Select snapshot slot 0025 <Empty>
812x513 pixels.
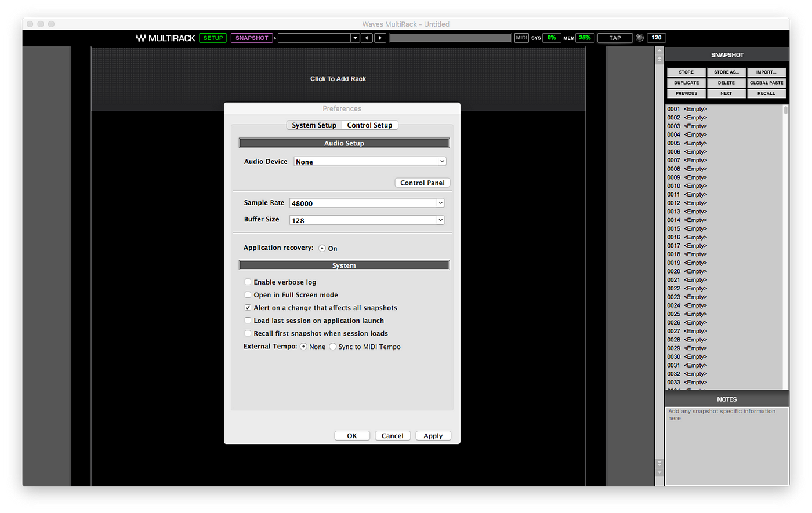(724, 314)
